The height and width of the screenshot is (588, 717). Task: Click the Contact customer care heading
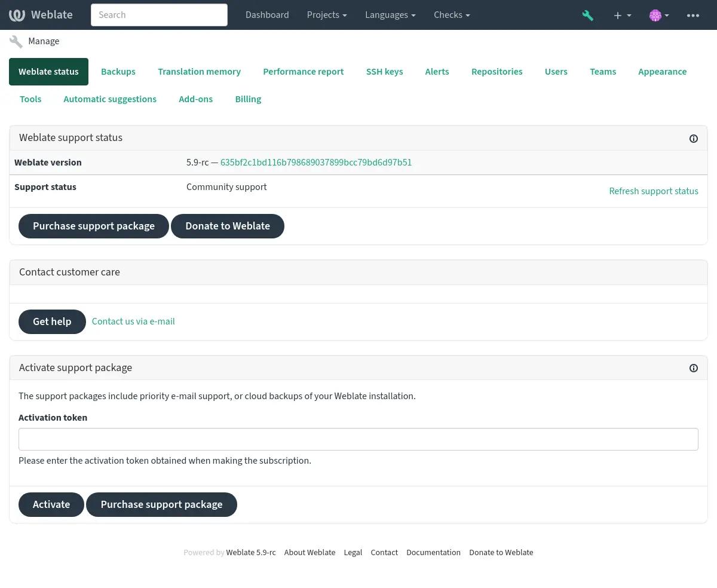pyautogui.click(x=69, y=272)
